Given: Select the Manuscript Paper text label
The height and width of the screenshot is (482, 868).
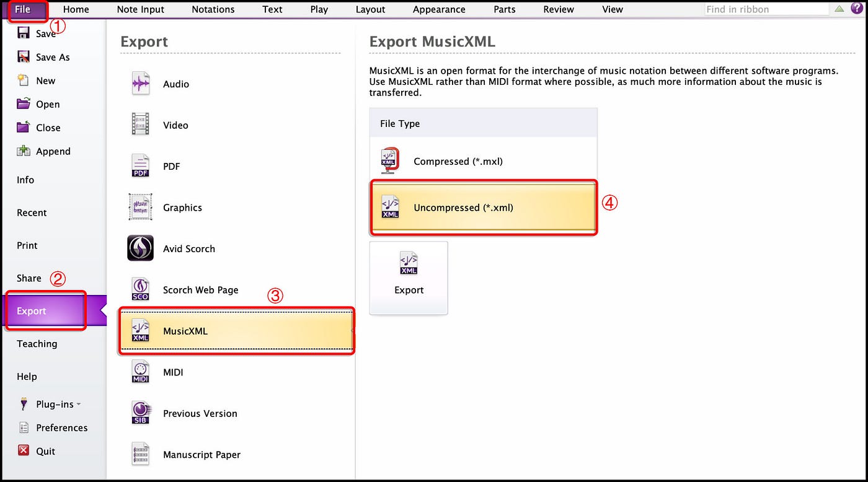Looking at the screenshot, I should pyautogui.click(x=201, y=455).
